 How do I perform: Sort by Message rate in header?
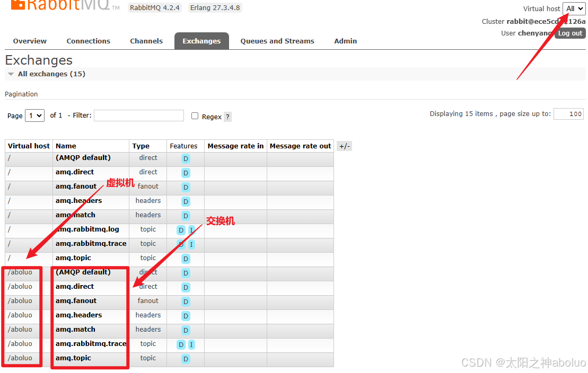[x=235, y=146]
